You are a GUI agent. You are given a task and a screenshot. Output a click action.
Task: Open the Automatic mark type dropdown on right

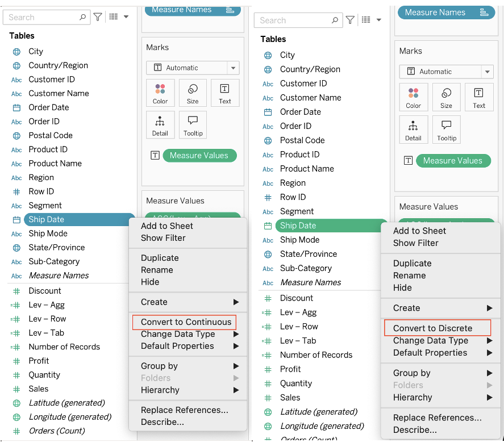coord(488,72)
